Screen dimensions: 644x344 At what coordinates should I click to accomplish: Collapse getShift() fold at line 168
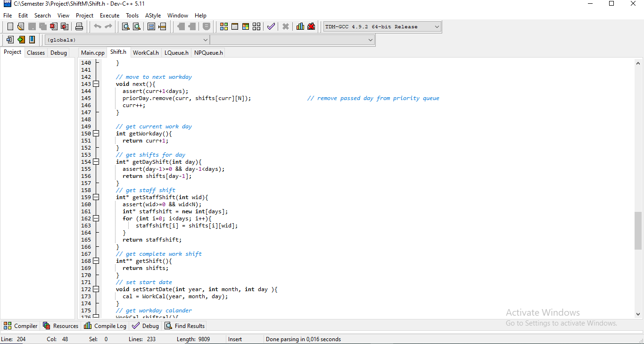coord(96,261)
